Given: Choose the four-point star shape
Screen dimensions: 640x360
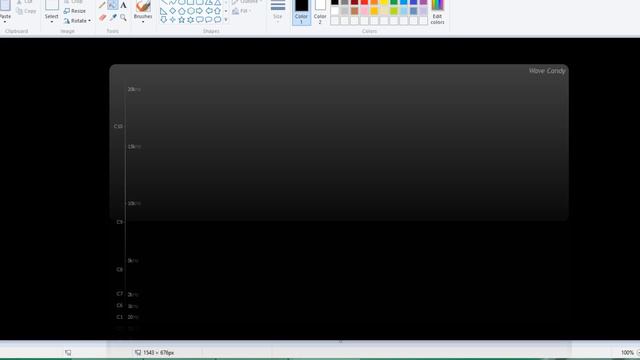Looking at the screenshot, I should tap(173, 19).
